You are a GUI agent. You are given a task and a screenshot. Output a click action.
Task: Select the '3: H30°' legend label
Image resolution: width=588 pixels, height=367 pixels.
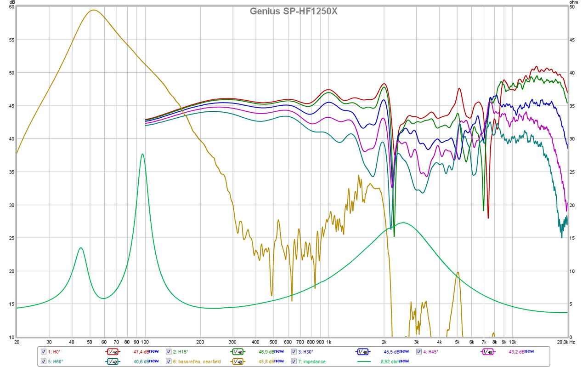(306, 352)
